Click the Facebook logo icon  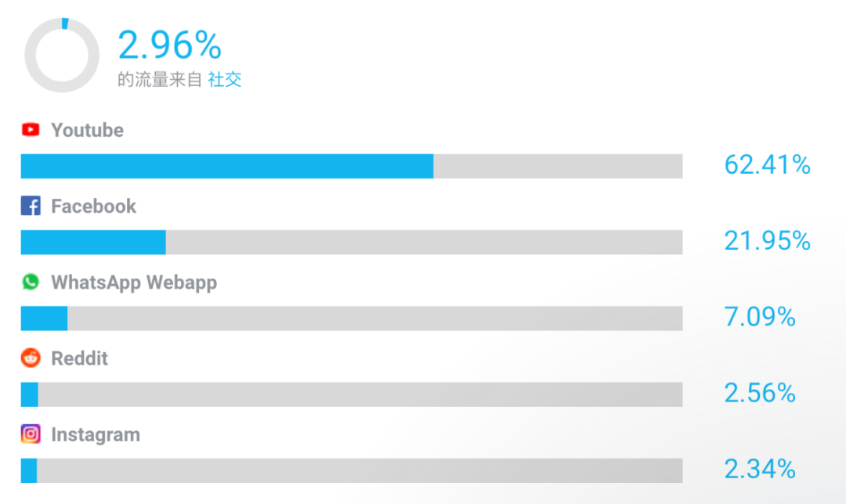[x=31, y=205]
